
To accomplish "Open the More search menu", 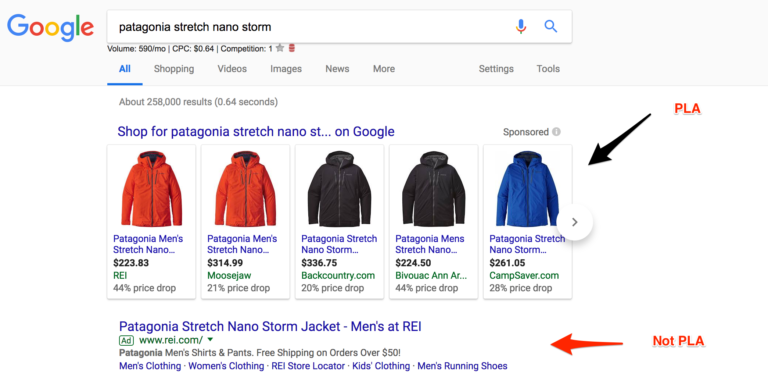I will 384,69.
